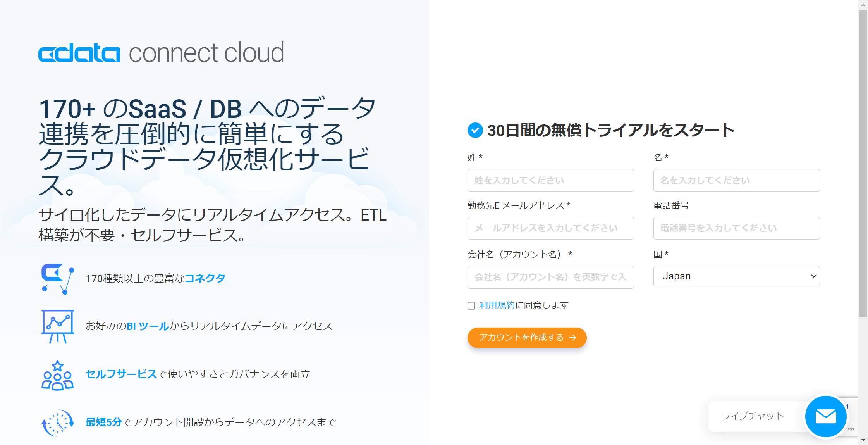
Task: Click the clock icon beside 最短5分
Action: click(58, 423)
